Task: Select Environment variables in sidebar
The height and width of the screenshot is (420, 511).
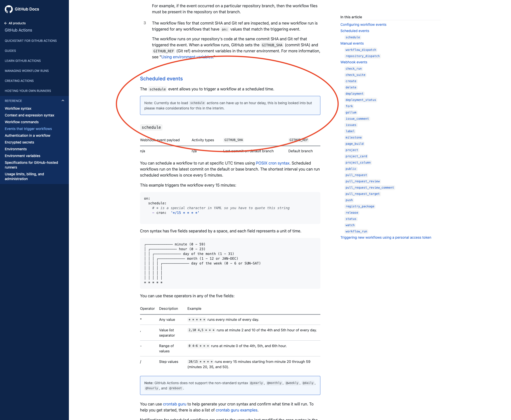Action: click(23, 156)
